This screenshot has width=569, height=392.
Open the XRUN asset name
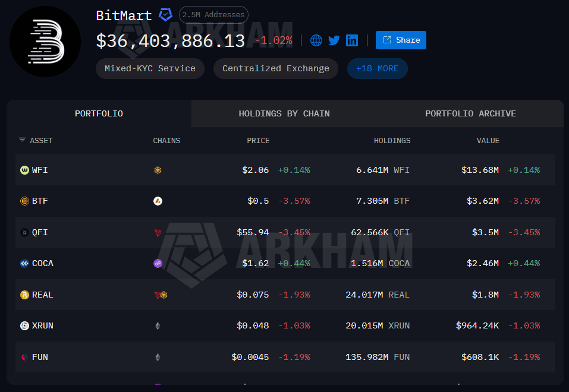[42, 325]
